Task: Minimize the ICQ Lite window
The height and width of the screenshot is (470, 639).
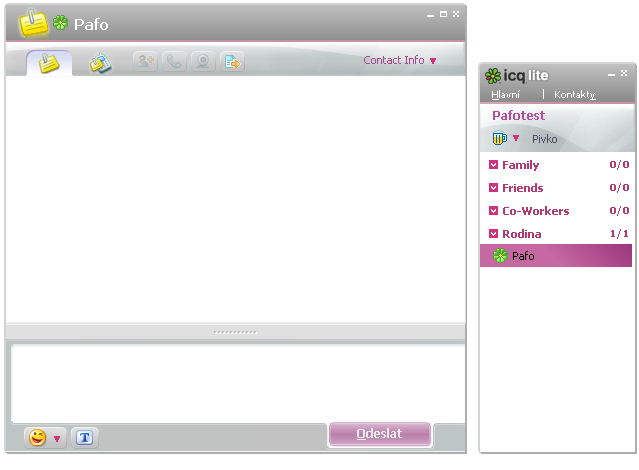Action: pos(611,74)
